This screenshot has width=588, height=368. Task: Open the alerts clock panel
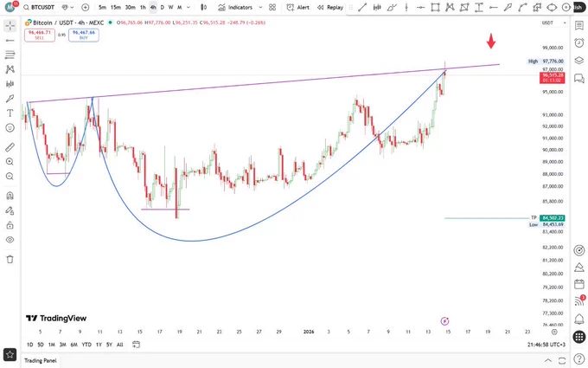[579, 42]
